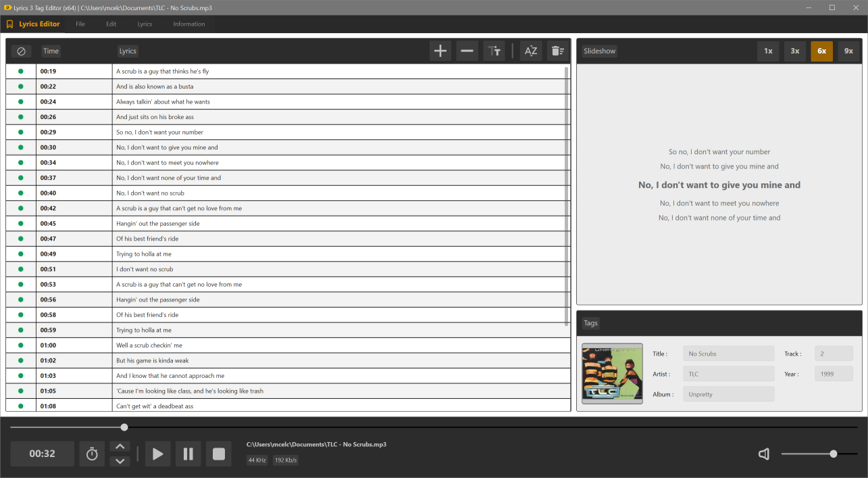Viewport: 868px width, 478px height.
Task: Click the disable icon in the column header
Action: click(21, 51)
